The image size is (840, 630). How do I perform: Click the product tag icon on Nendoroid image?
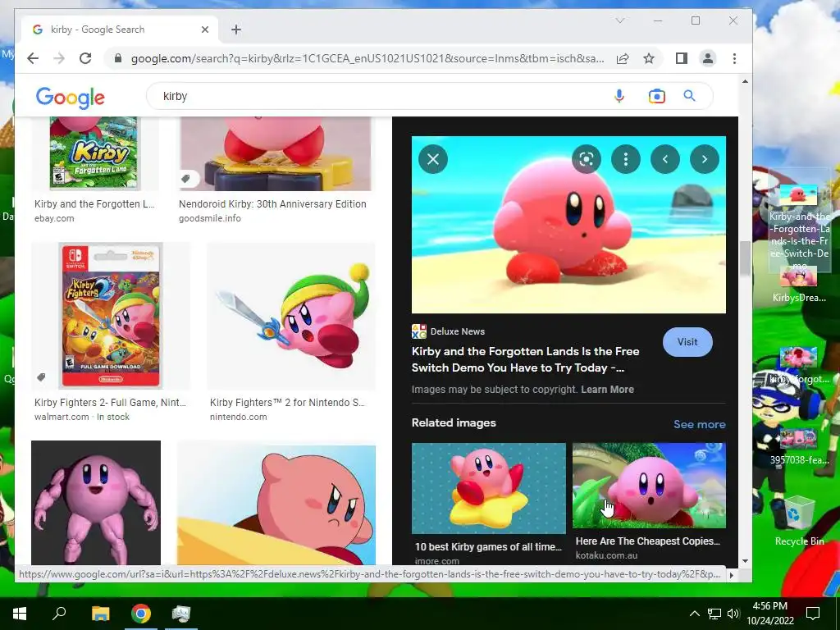186,178
